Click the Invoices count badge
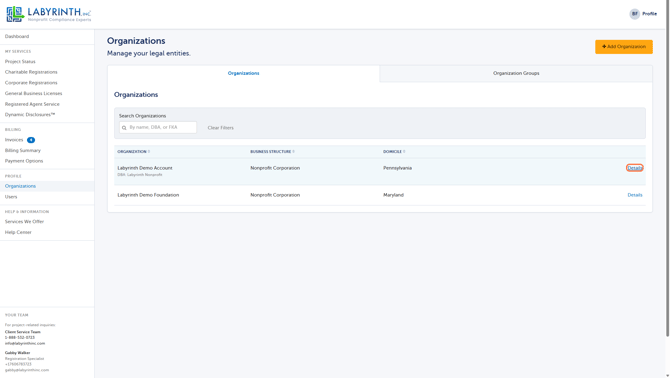The image size is (670, 378). pos(31,140)
